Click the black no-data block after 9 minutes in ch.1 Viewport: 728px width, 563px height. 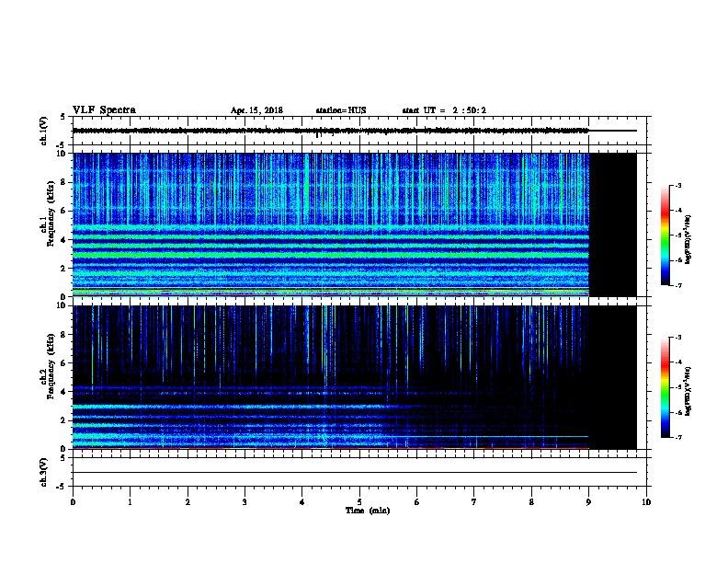613,224
